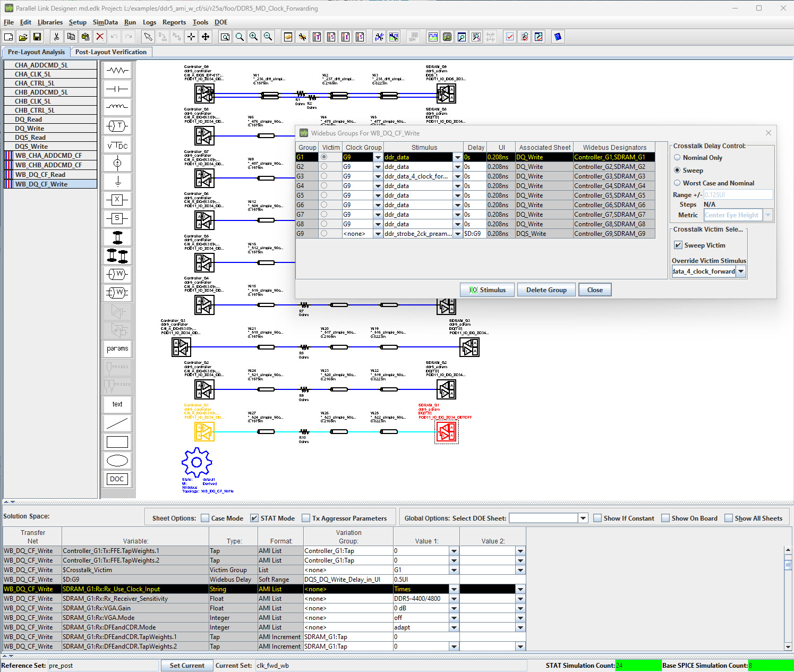Select the Nominal Only radio button
794x672 pixels.
click(x=677, y=158)
